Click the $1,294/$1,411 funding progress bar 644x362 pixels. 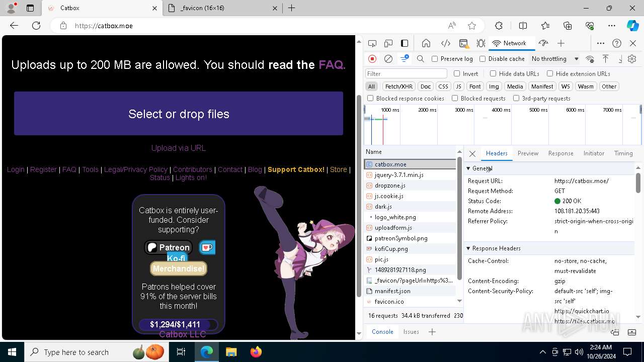(179, 324)
